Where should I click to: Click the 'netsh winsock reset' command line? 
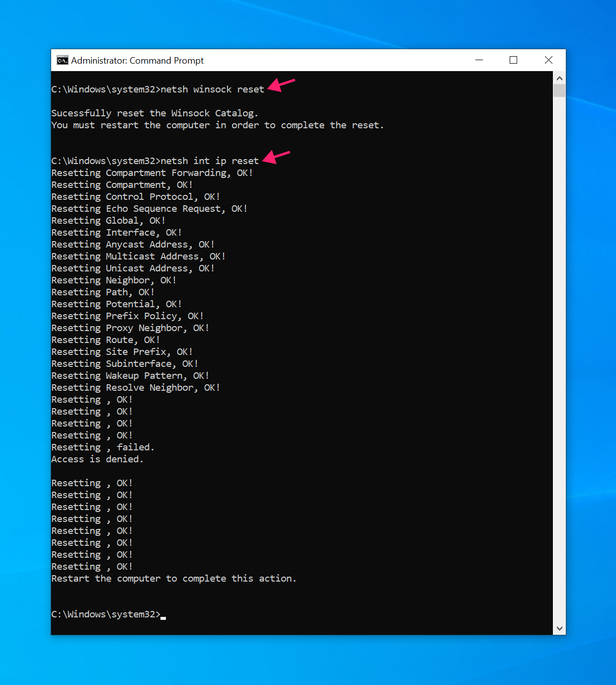pos(158,89)
